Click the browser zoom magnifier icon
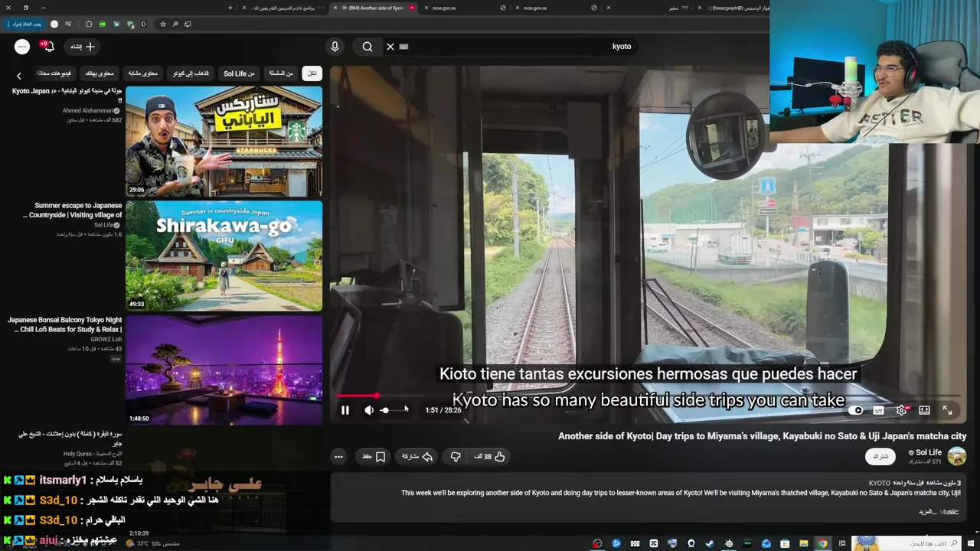Image resolution: width=980 pixels, height=551 pixels. 175,24
